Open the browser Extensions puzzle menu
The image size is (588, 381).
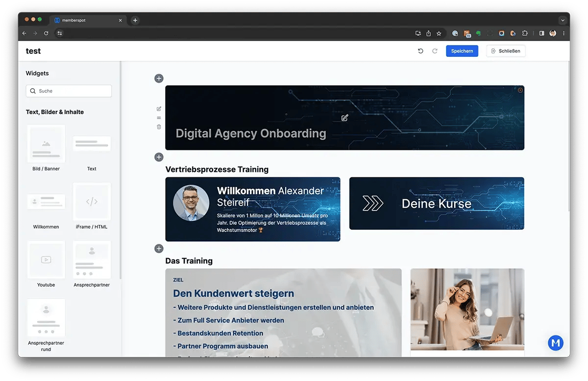tap(525, 33)
